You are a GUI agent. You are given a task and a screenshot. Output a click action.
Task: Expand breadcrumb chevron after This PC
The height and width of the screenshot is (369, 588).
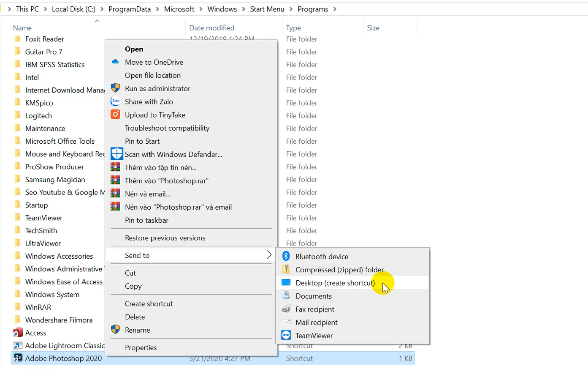45,9
